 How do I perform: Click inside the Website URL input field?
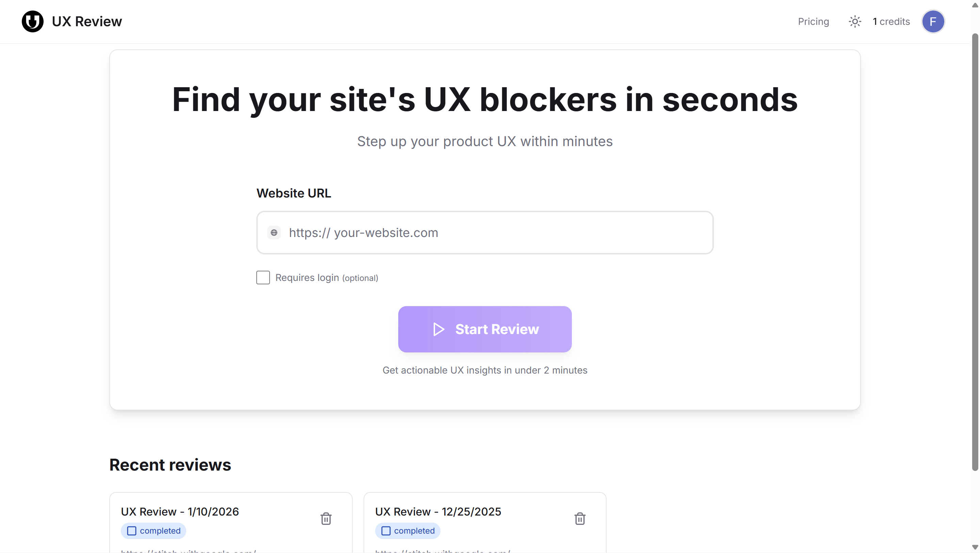click(x=484, y=233)
